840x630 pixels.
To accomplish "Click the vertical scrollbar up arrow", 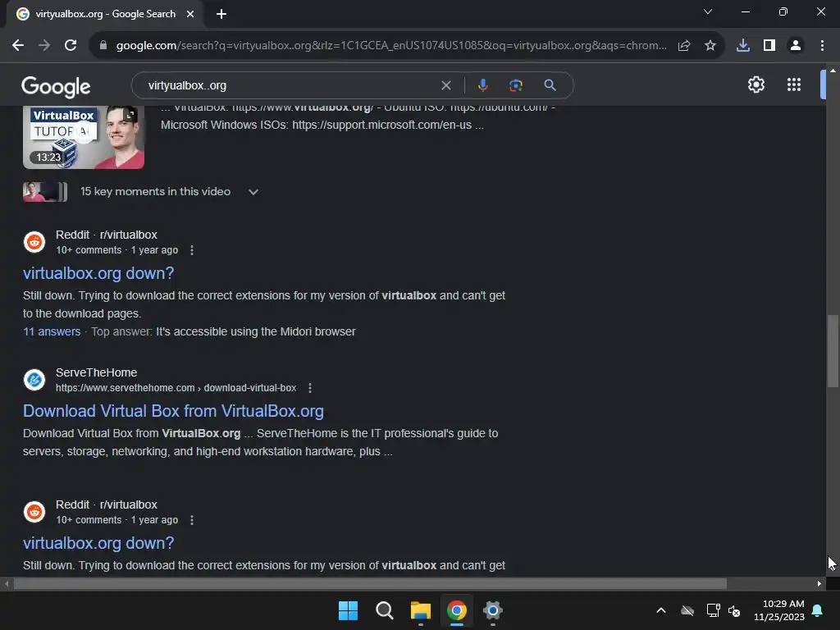I will pyautogui.click(x=833, y=71).
